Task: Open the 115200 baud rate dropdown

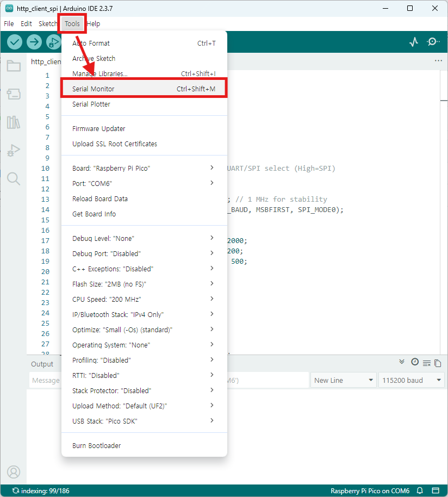Action: point(411,380)
